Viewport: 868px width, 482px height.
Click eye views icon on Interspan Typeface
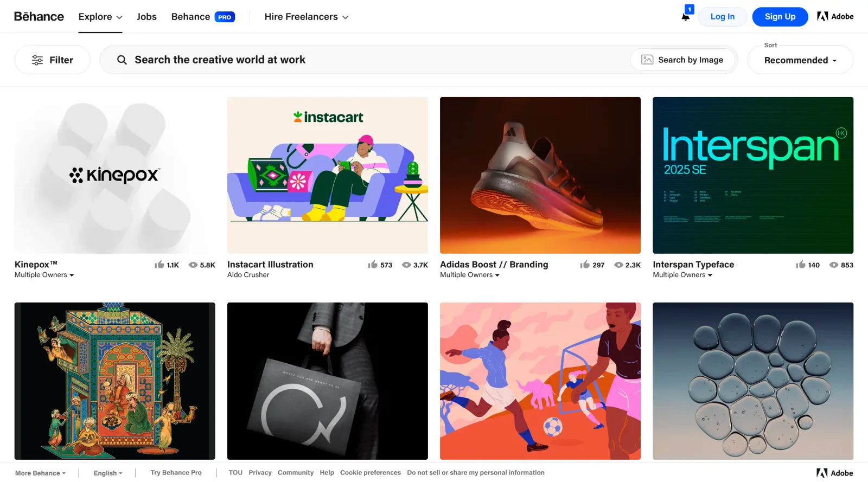point(834,265)
